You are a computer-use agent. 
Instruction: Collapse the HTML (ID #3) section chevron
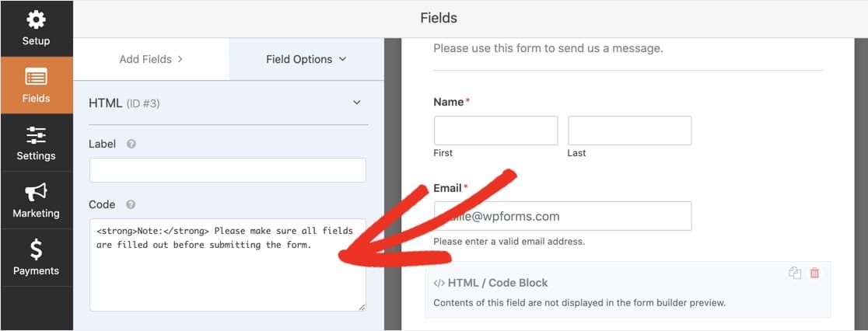357,103
